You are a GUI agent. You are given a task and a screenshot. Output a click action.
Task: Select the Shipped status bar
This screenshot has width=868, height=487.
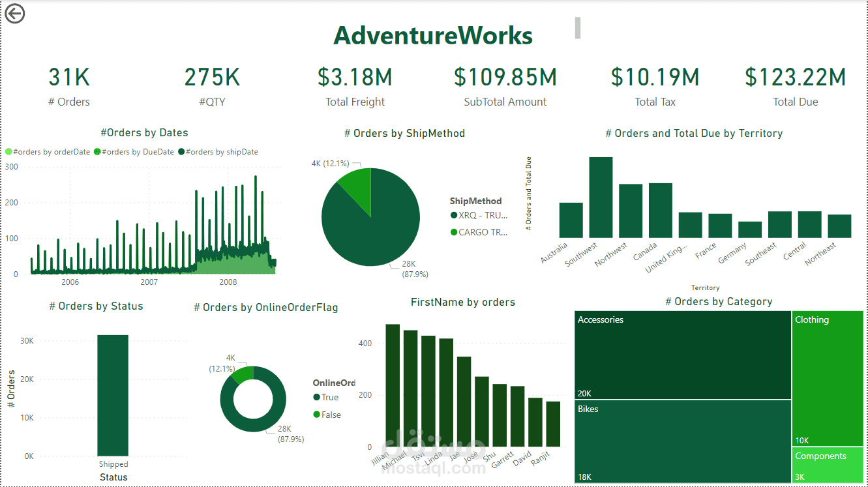[113, 395]
